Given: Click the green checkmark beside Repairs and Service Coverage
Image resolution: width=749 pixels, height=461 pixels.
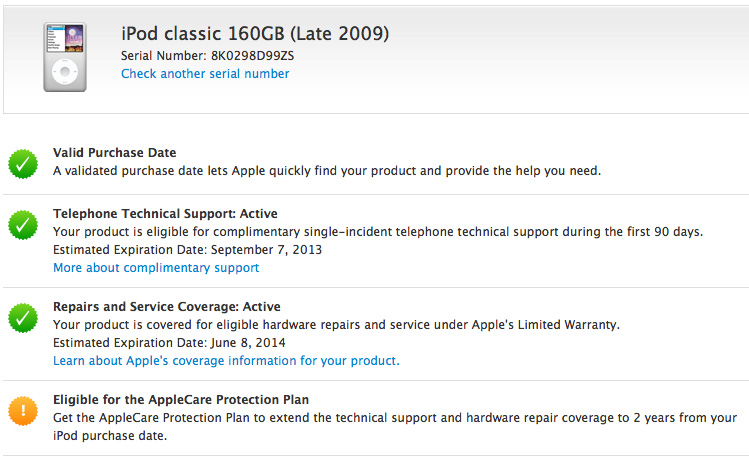Looking at the screenshot, I should [23, 317].
